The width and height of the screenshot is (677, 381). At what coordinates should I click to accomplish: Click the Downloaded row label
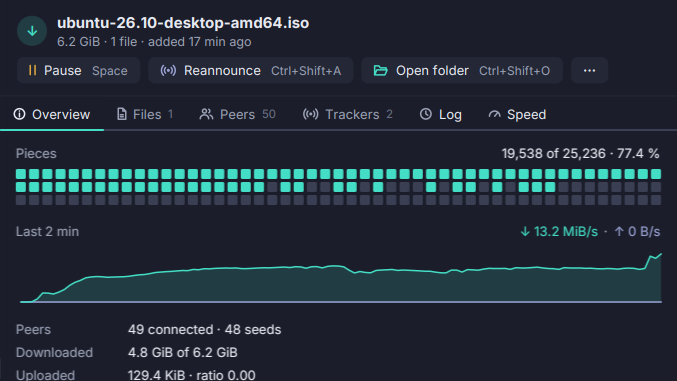click(54, 352)
